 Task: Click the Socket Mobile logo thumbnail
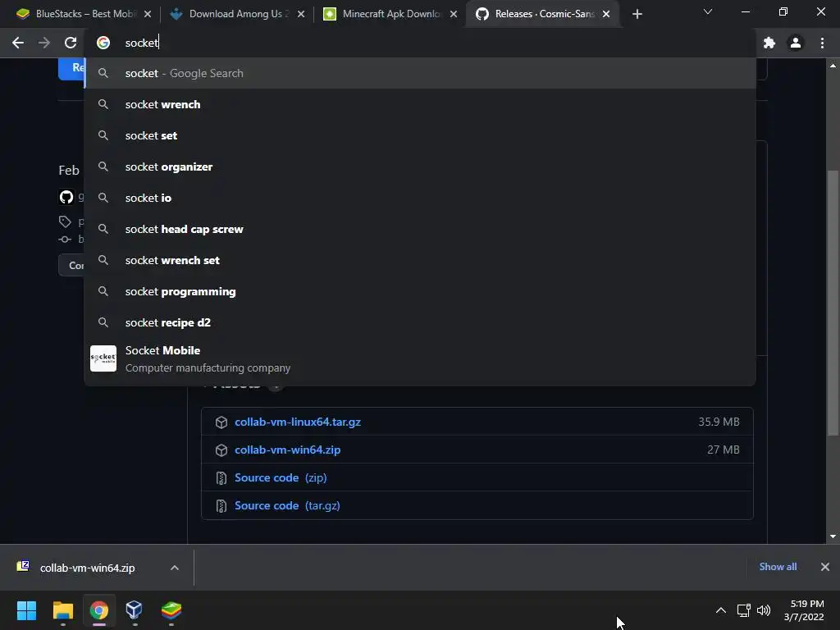103,358
